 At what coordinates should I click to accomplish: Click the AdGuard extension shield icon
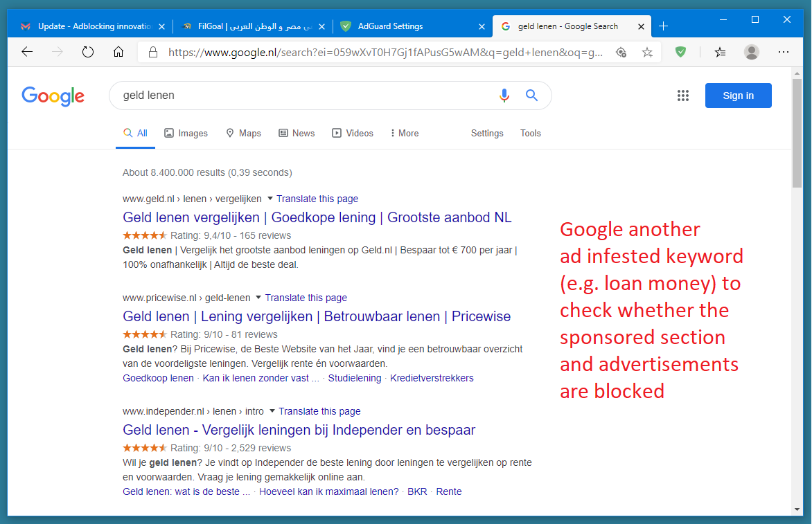(x=680, y=52)
